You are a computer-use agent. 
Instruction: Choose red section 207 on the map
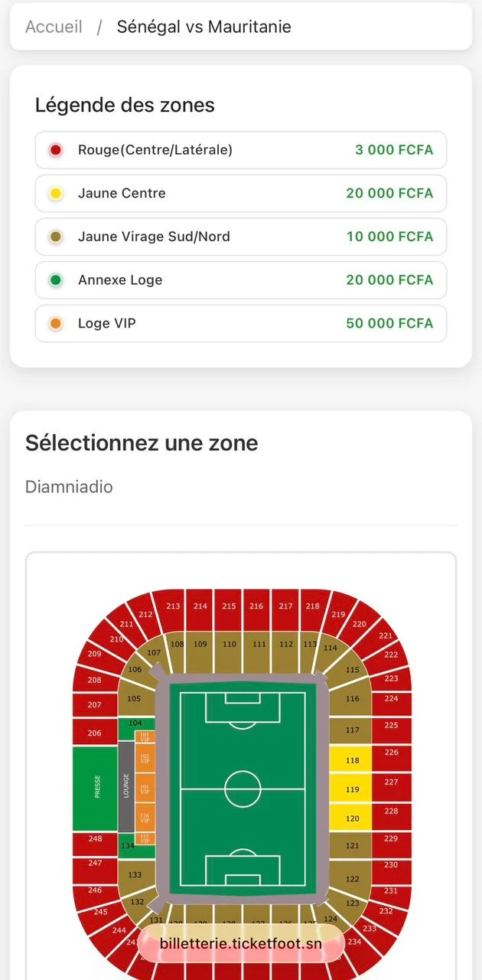click(x=94, y=704)
